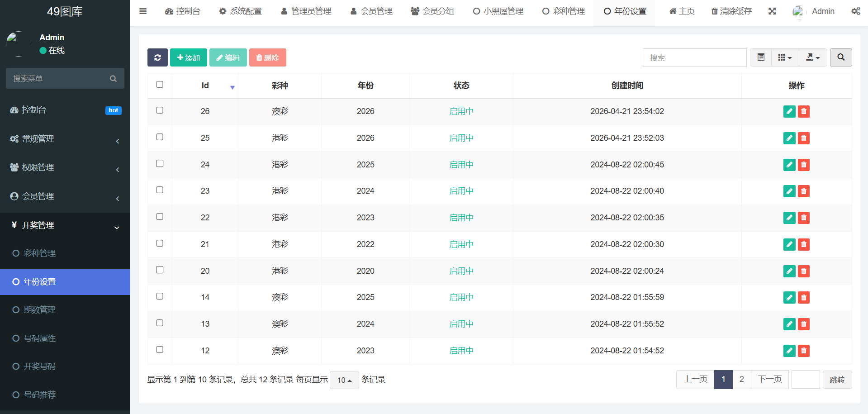This screenshot has width=868, height=414.
Task: Click the magnifier advanced search button
Action: 840,57
